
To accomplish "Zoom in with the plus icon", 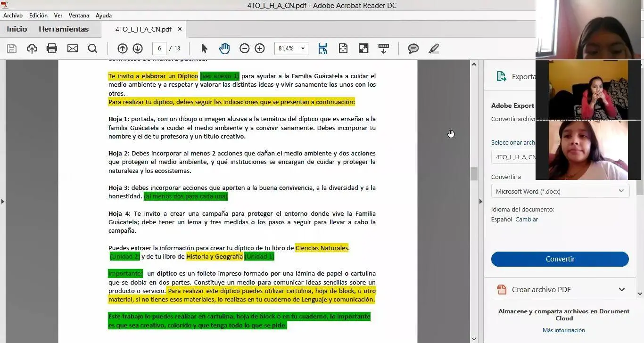I will (x=260, y=49).
